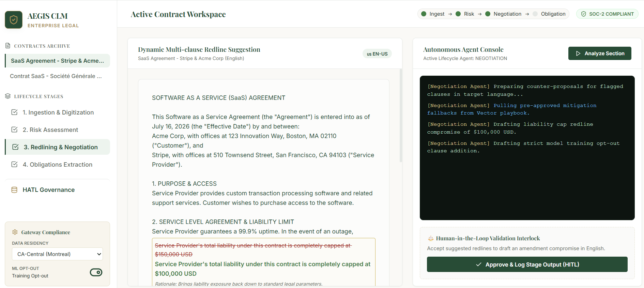Click the 'Accept suggested redlines' description text

(x=516, y=248)
